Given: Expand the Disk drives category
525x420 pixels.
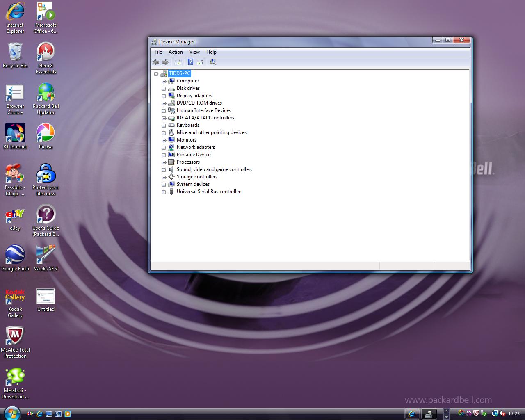Looking at the screenshot, I should tap(164, 89).
